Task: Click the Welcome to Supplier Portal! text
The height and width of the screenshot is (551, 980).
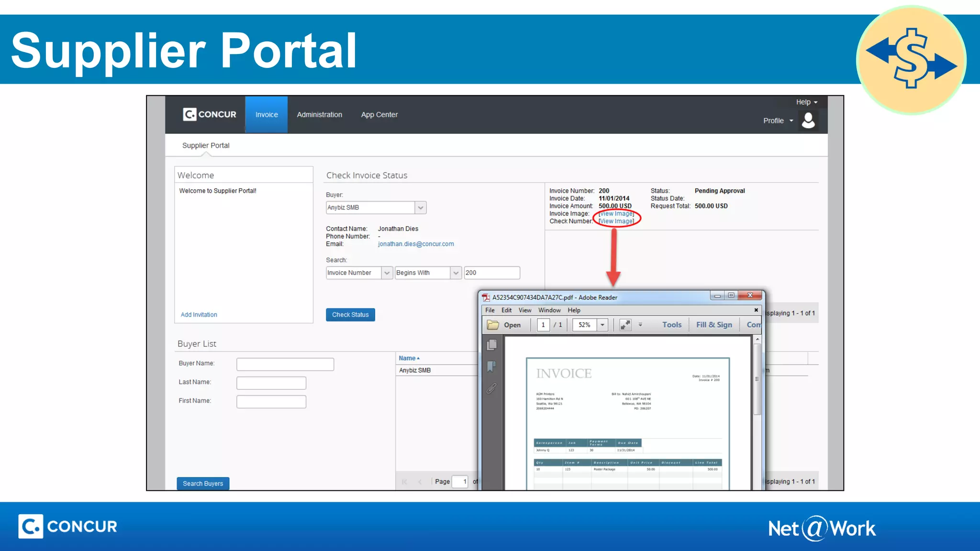Action: (x=218, y=191)
